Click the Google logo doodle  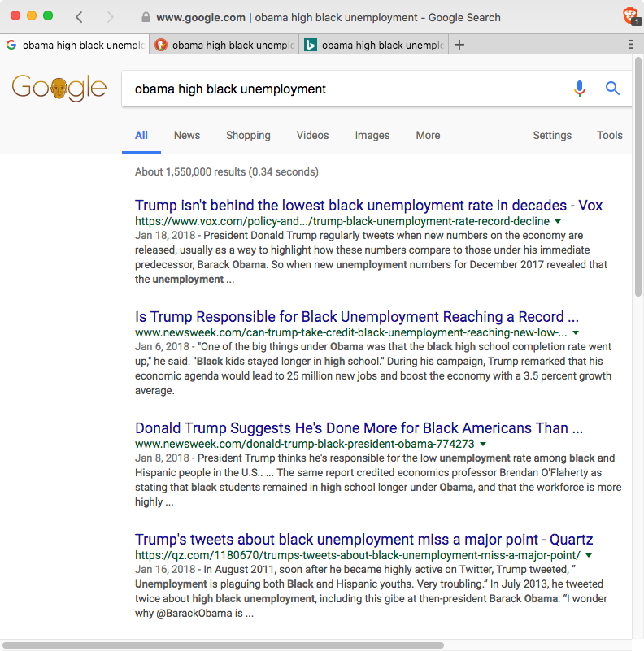click(59, 88)
